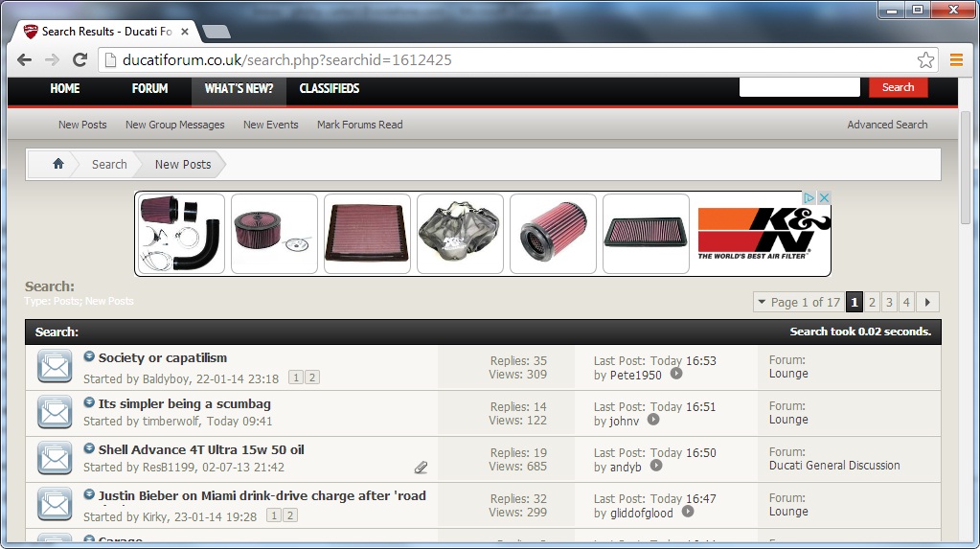The image size is (980, 549).
Task: Expand the Page 1 of 17 dropdown
Action: coord(797,302)
